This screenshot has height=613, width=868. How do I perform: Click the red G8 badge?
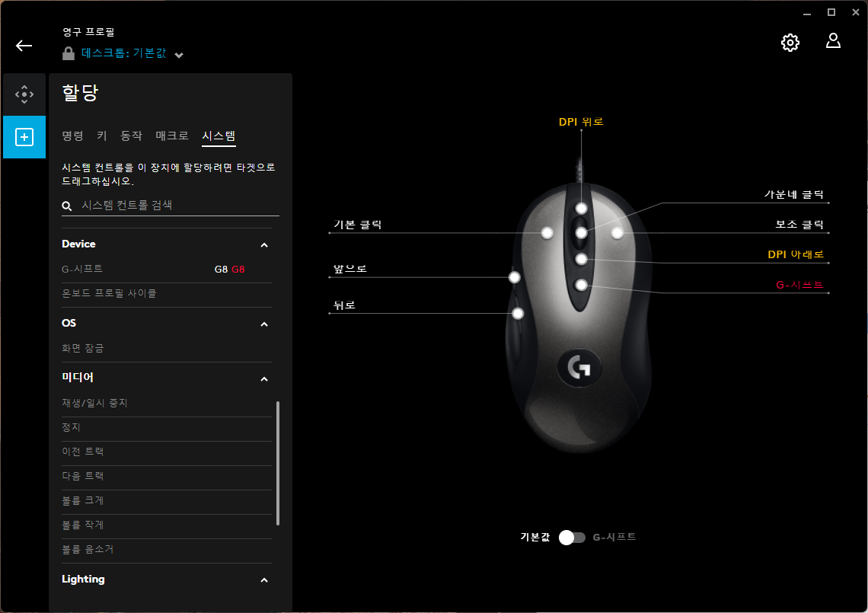238,269
